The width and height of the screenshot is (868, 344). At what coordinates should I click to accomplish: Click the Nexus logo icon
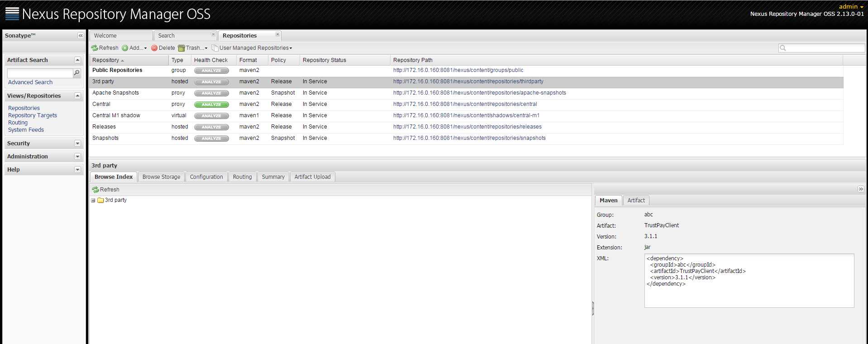(12, 14)
